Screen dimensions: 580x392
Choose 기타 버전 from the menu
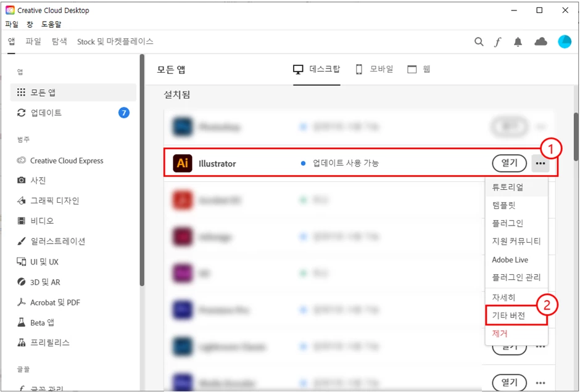coord(516,316)
